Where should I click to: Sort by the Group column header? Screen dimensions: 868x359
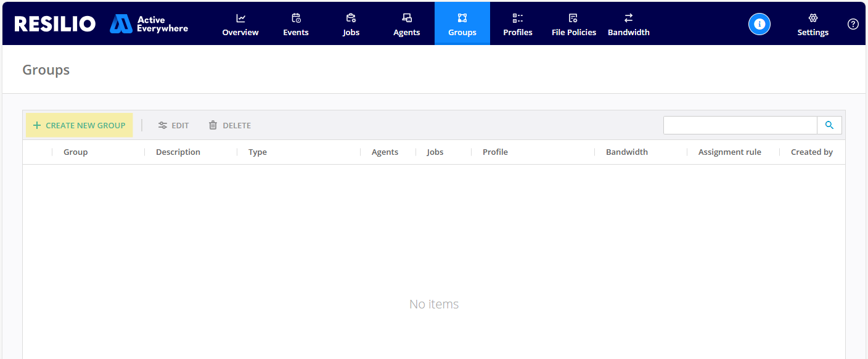tap(76, 152)
